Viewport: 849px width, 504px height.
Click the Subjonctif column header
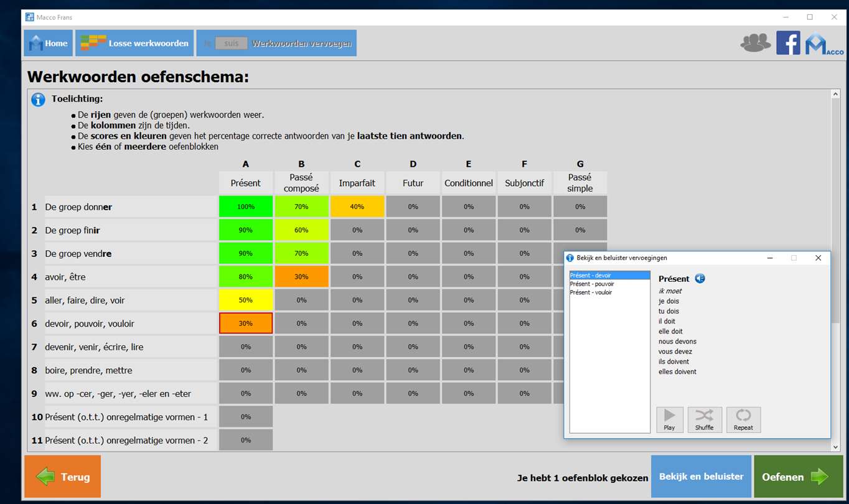click(524, 183)
